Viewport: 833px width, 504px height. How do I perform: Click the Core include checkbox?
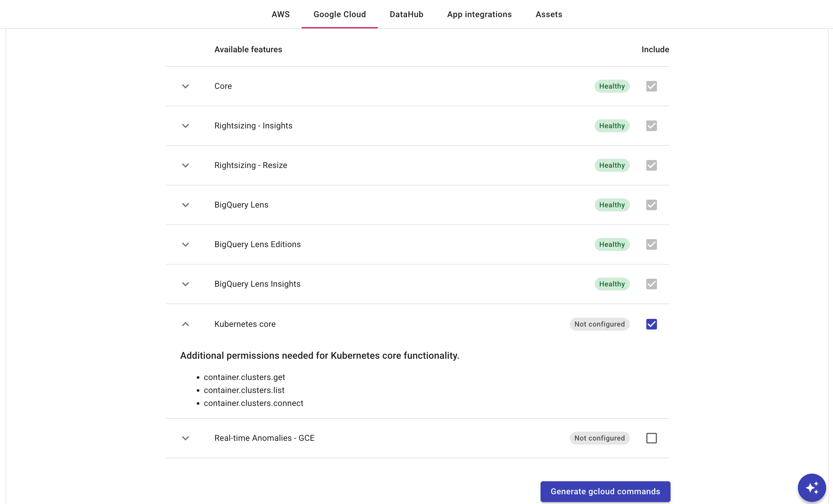651,86
